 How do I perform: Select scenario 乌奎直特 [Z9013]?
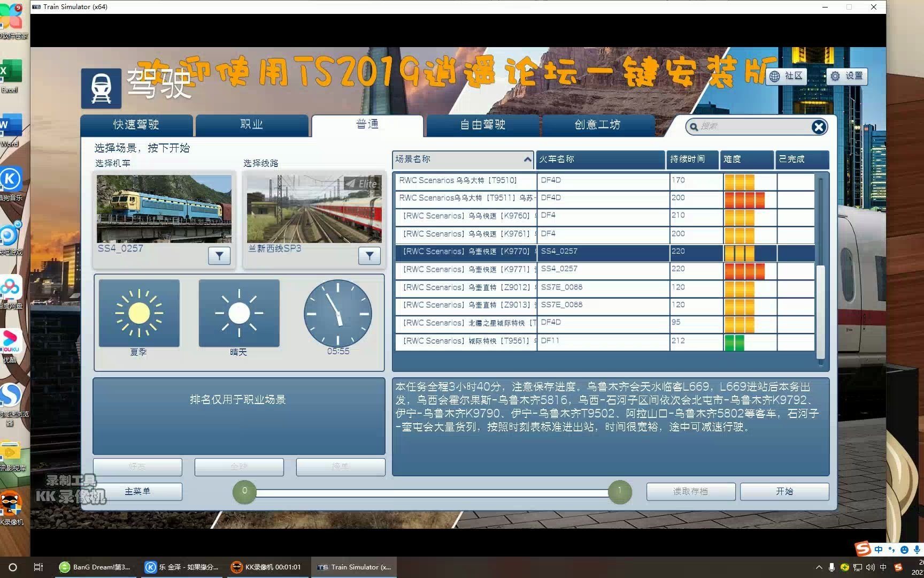tap(605, 306)
